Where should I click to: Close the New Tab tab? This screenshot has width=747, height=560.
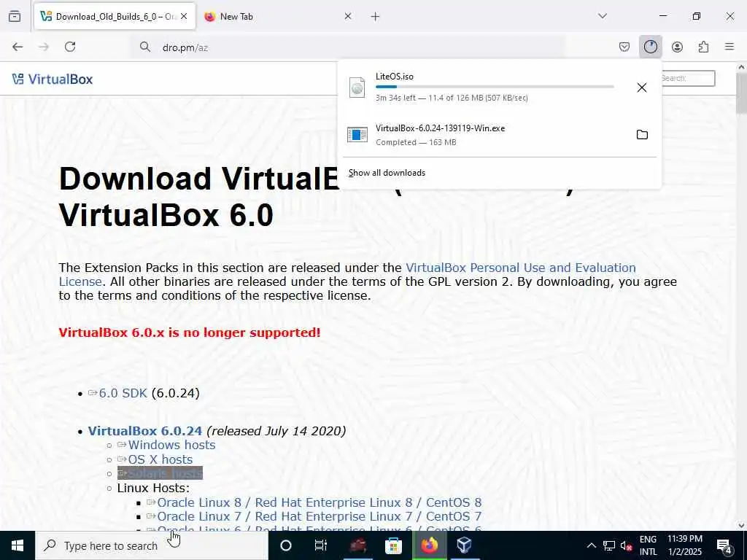pos(348,16)
